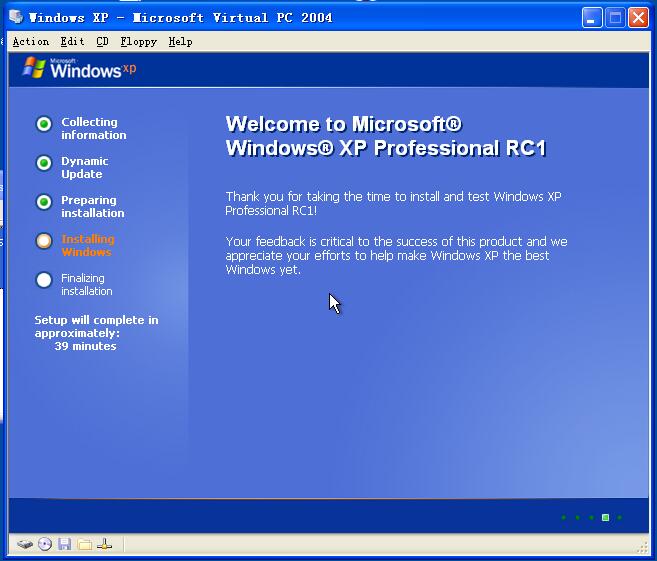Click the Dynamic Update step indicator

tap(44, 163)
